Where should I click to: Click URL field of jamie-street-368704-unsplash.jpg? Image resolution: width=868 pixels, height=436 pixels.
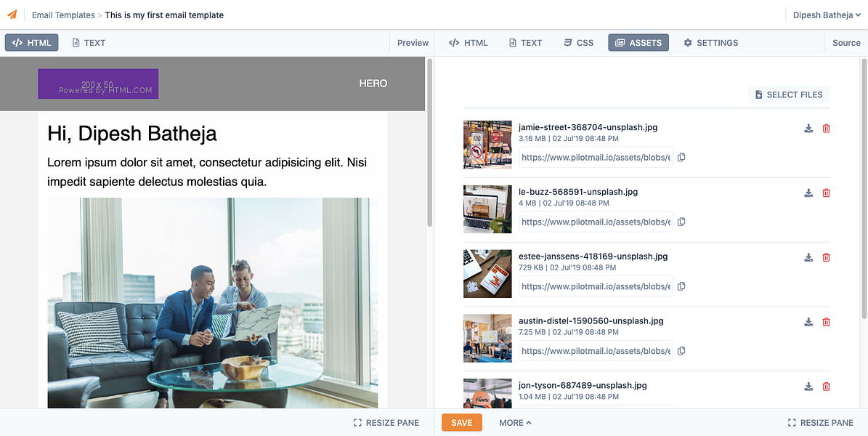(x=596, y=158)
